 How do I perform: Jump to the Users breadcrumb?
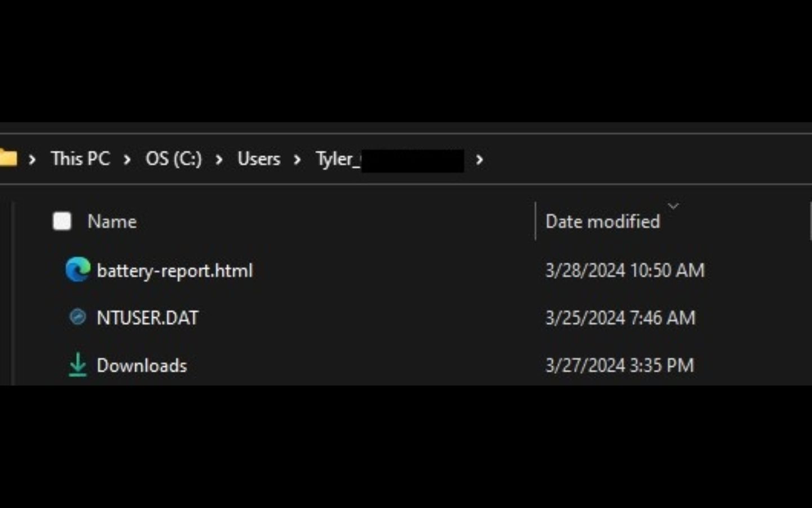[259, 159]
